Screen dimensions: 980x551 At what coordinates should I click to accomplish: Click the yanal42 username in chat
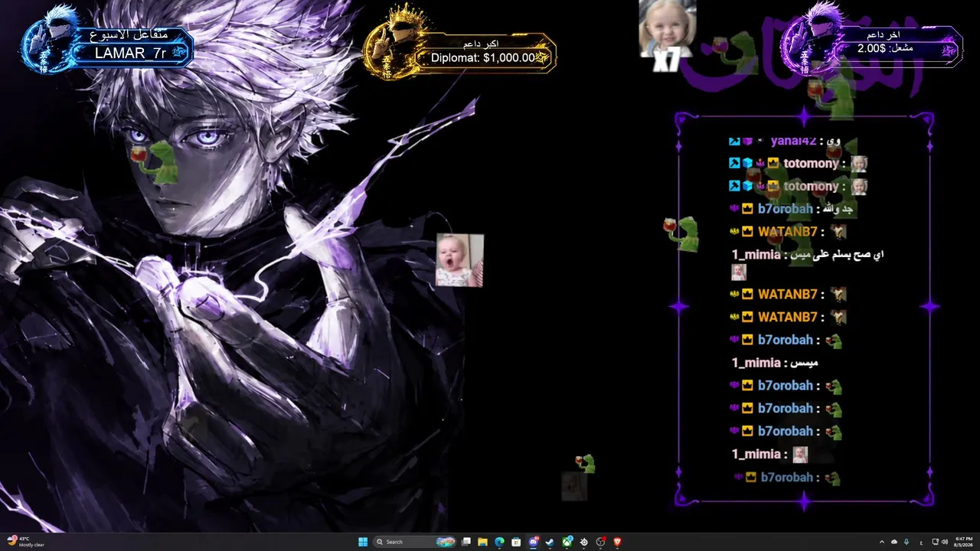[793, 141]
